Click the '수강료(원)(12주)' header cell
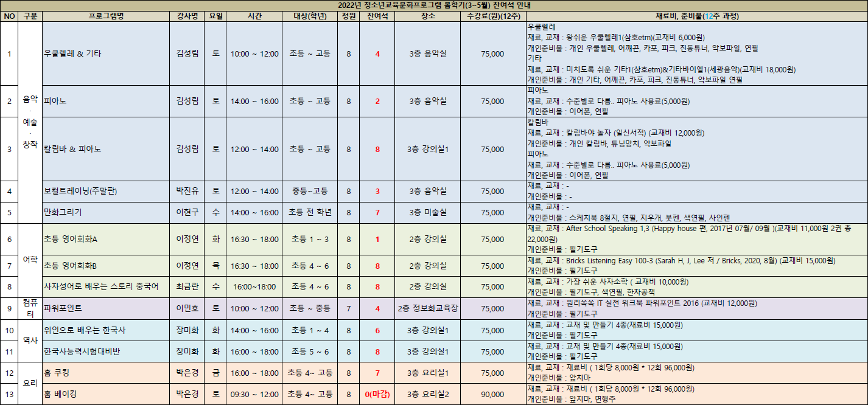 pos(492,16)
